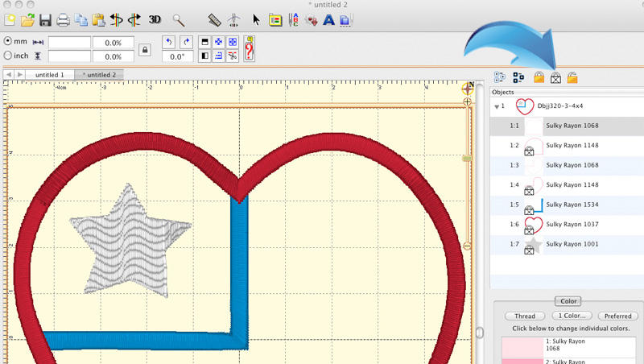The image size is (644, 364).
Task: Click the left thread-arrow sync icon
Action: point(117,19)
